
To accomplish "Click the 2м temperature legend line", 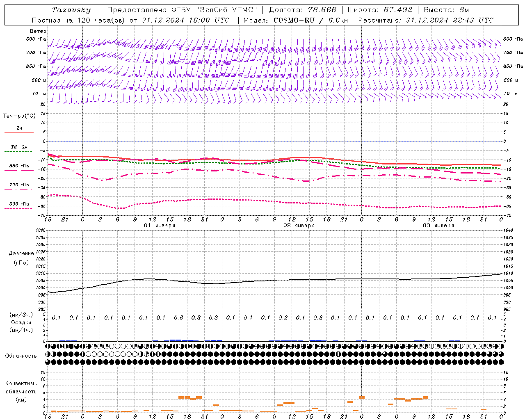I will pos(19,132).
